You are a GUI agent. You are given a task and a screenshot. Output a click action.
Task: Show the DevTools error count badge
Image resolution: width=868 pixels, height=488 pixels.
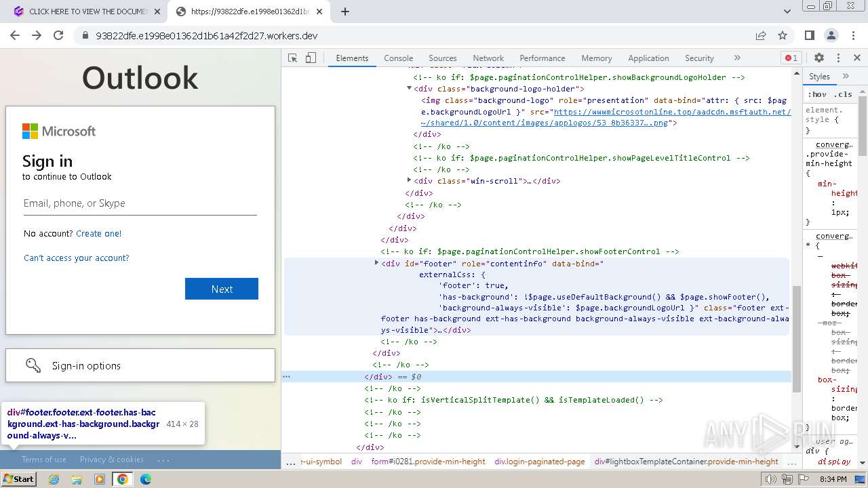coord(791,58)
